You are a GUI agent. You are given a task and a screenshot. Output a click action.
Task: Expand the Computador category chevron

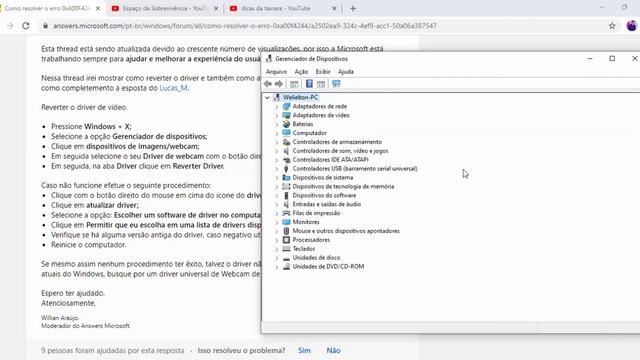point(277,133)
